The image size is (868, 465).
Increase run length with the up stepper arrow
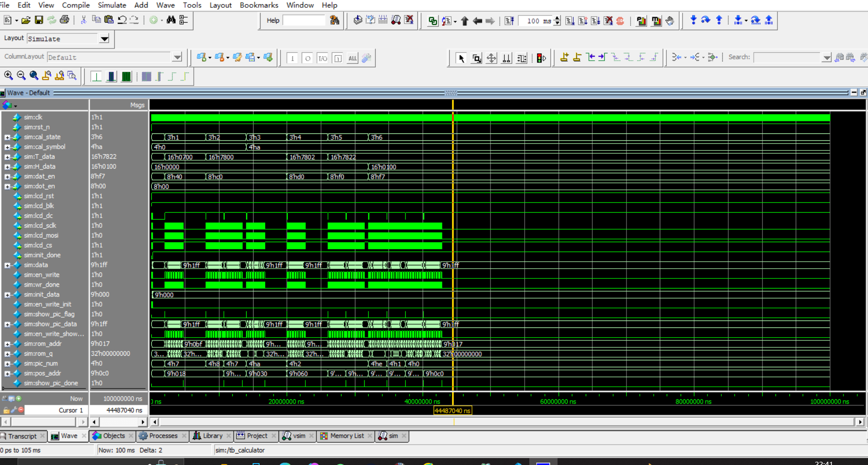(x=557, y=18)
